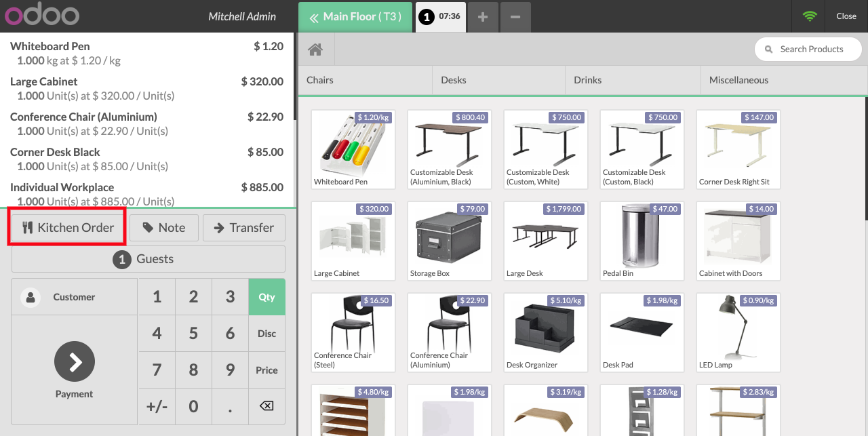Transfer the order to another table
Image resolution: width=868 pixels, height=436 pixels.
coord(243,228)
